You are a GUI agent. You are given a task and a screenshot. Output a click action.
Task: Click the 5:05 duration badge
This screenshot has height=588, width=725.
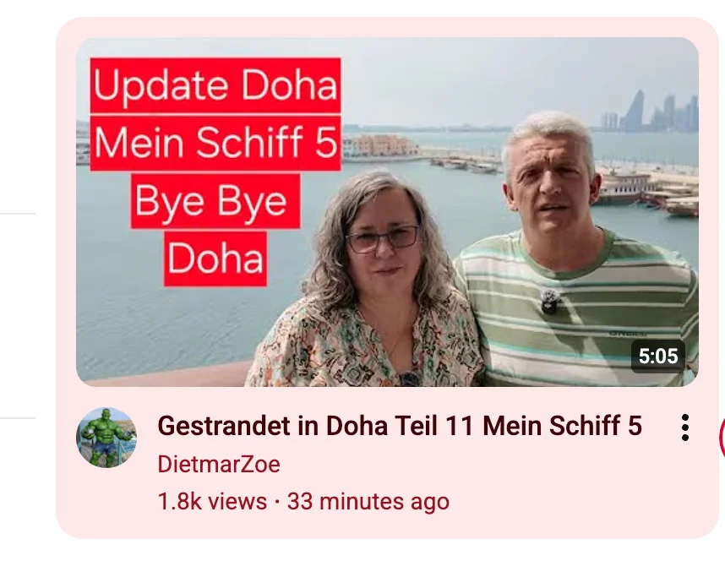(x=658, y=356)
